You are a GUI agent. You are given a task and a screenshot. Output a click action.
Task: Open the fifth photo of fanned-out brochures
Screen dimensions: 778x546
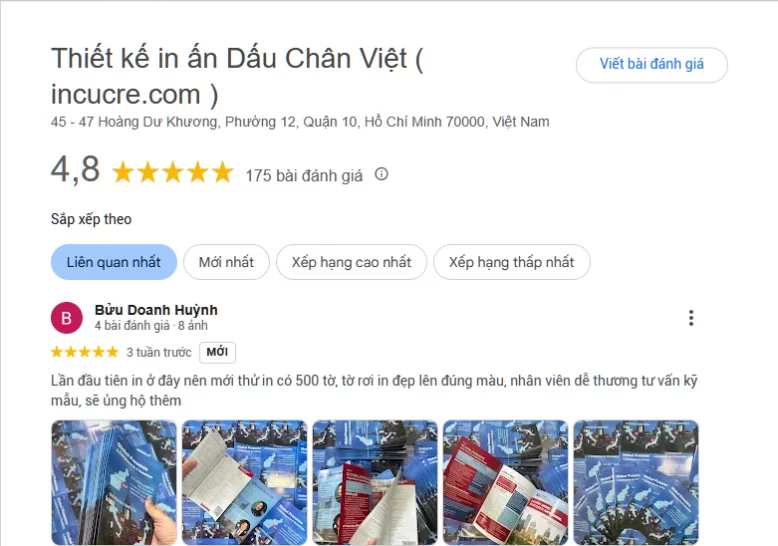636,482
